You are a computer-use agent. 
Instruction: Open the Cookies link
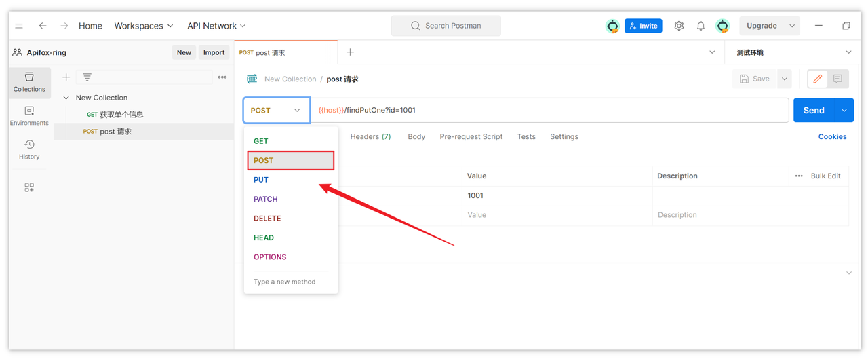tap(832, 136)
